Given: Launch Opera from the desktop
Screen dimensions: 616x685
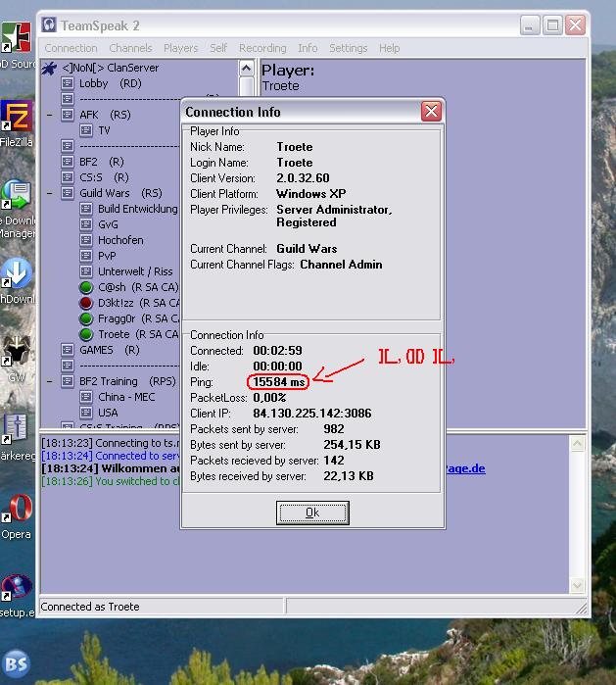Looking at the screenshot, I should [17, 513].
